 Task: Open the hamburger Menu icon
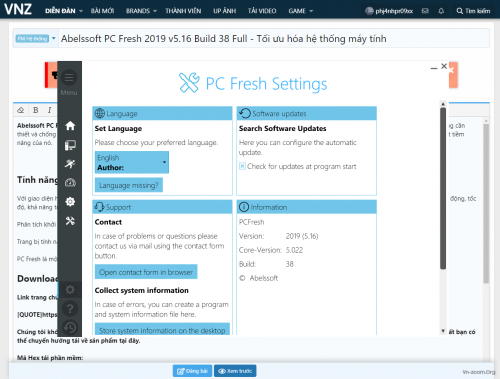pyautogui.click(x=69, y=78)
